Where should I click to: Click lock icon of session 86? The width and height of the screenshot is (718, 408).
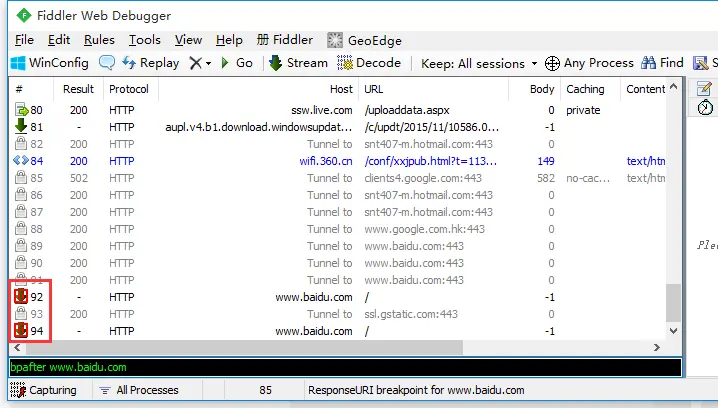click(21, 195)
